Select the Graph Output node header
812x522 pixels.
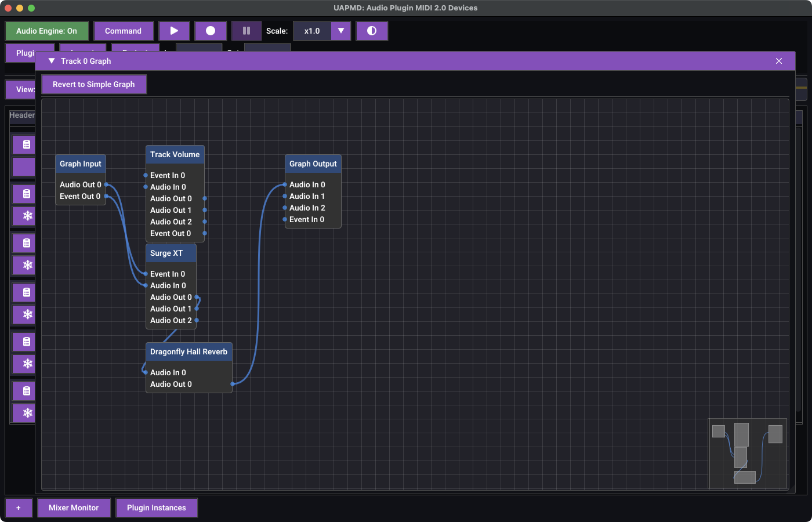point(313,164)
